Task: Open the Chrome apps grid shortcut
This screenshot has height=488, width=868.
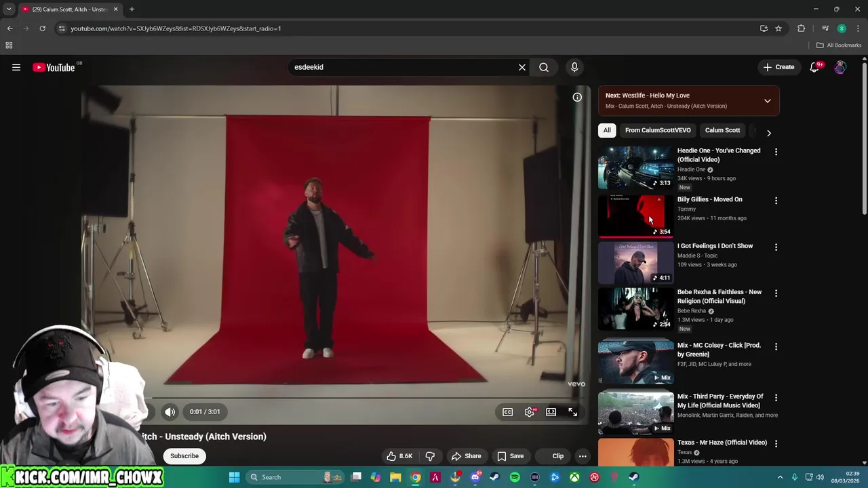Action: 9,45
